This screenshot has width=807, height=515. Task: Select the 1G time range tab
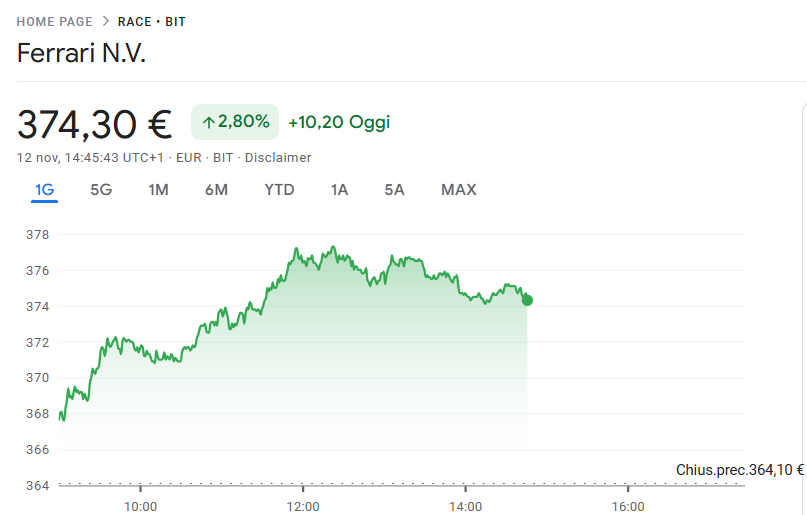pos(44,190)
